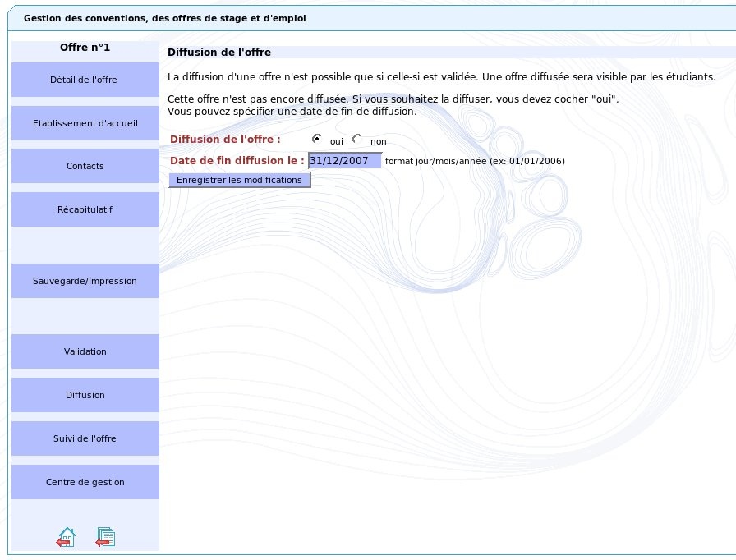Click the date format hint text
This screenshot has width=736, height=560.
tap(475, 162)
